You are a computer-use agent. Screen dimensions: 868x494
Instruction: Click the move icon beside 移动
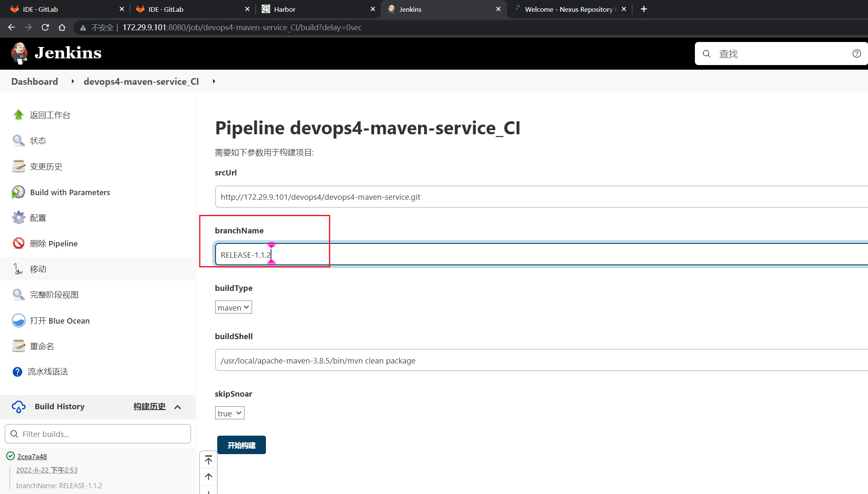[x=18, y=269]
